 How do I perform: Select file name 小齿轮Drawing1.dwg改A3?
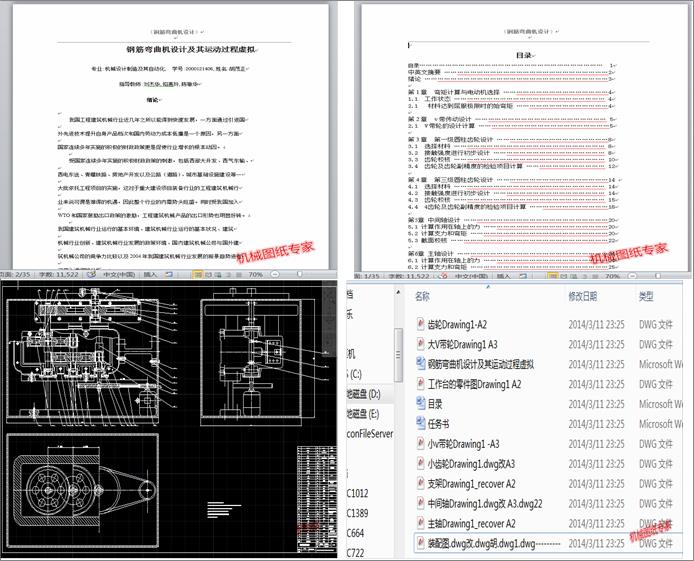point(471,464)
